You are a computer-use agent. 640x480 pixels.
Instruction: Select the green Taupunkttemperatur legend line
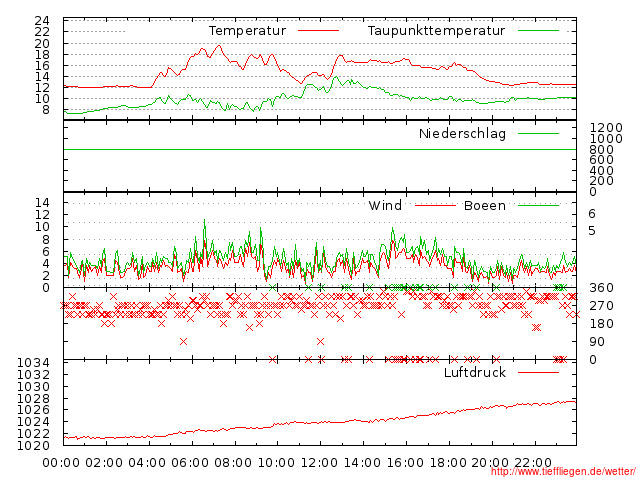539,32
